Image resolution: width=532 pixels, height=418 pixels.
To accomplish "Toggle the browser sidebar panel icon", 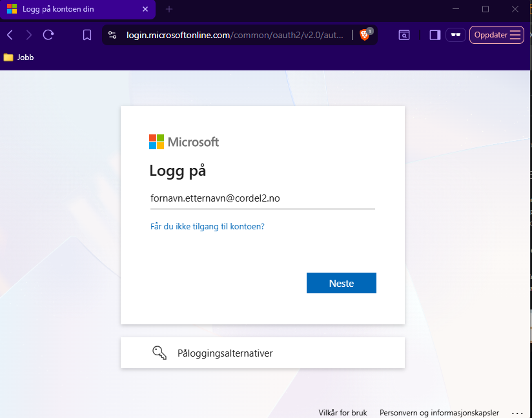I will pyautogui.click(x=435, y=35).
